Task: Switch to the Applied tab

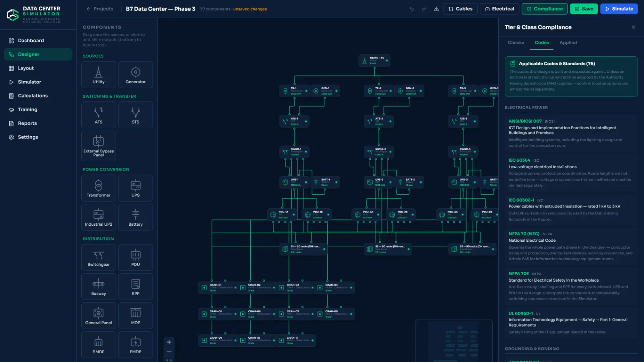Action: pyautogui.click(x=568, y=43)
